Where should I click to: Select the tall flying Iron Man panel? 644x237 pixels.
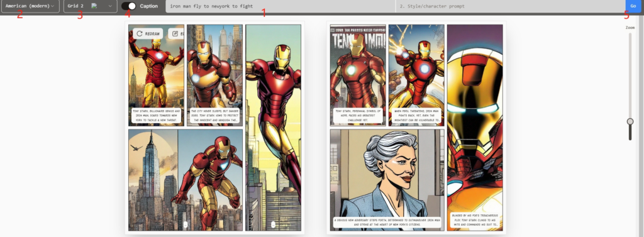(273, 128)
